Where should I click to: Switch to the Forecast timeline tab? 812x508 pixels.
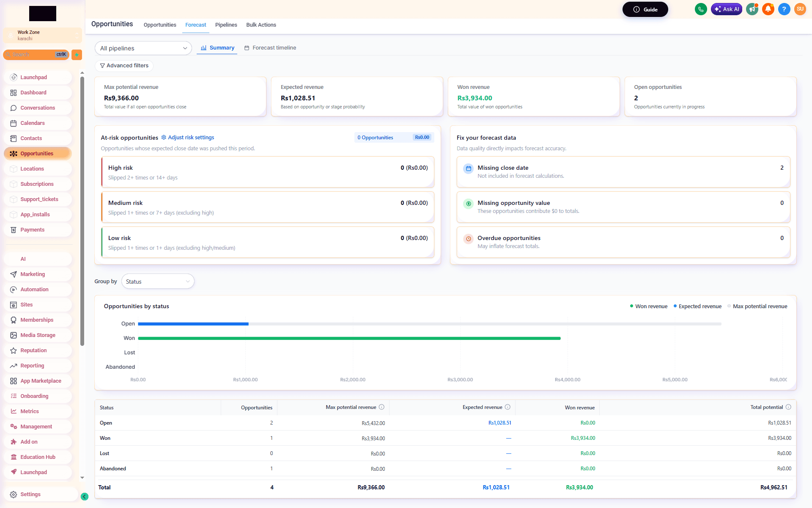click(x=270, y=48)
